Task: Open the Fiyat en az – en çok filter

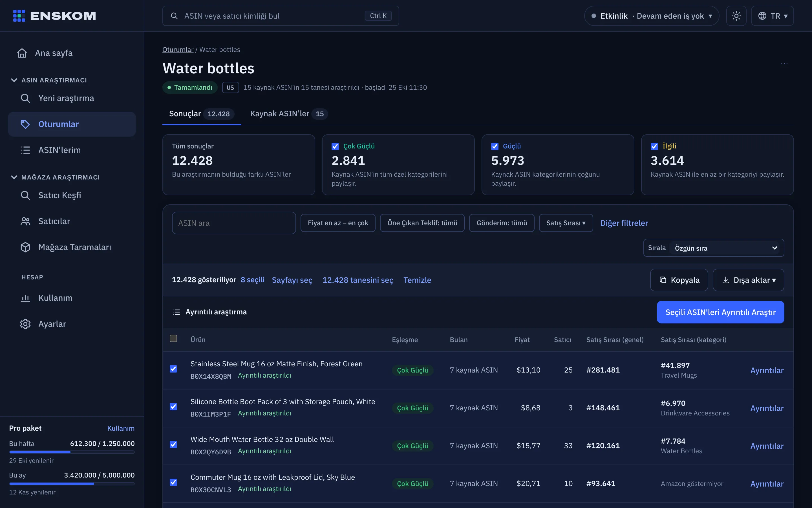Action: 338,223
